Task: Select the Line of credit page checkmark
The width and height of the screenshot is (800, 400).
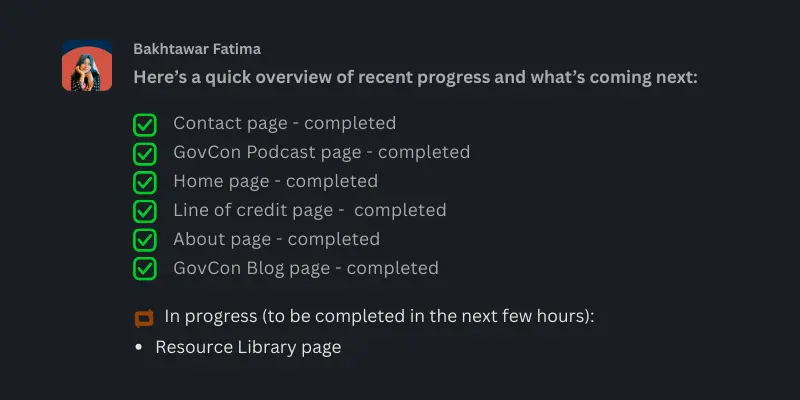Action: click(145, 211)
